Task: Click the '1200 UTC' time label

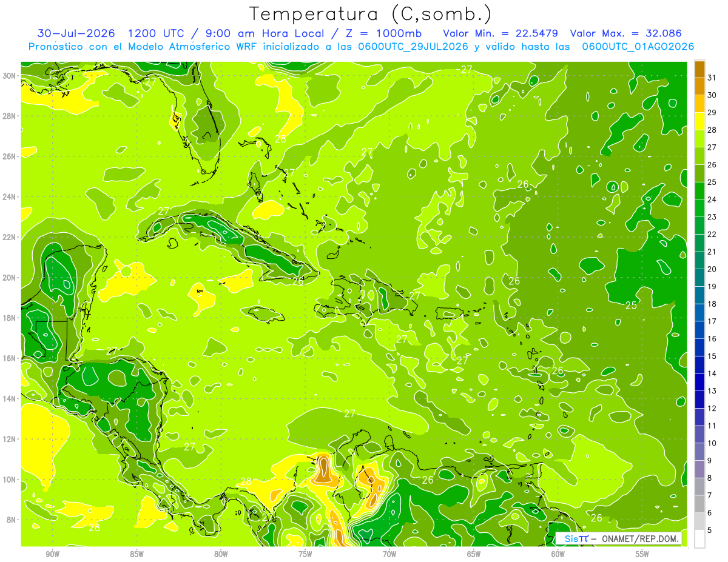Action: click(x=155, y=33)
